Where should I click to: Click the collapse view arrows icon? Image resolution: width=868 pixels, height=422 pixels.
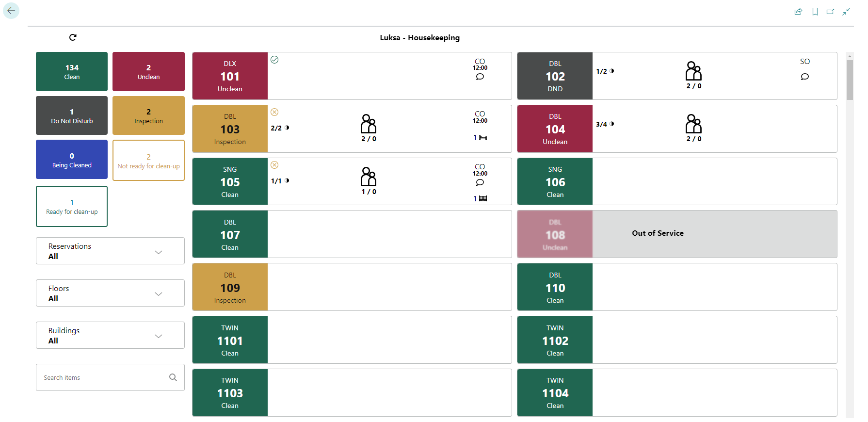(847, 12)
